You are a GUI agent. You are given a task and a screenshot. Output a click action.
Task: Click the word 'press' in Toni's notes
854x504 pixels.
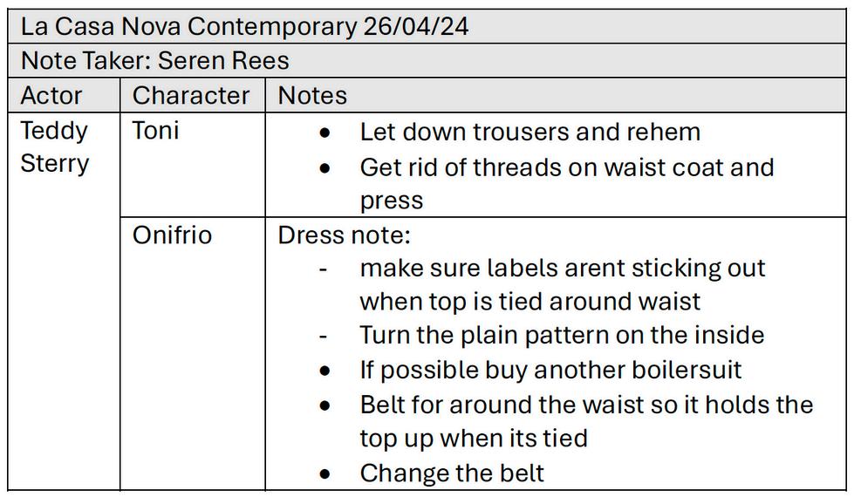[x=391, y=201]
